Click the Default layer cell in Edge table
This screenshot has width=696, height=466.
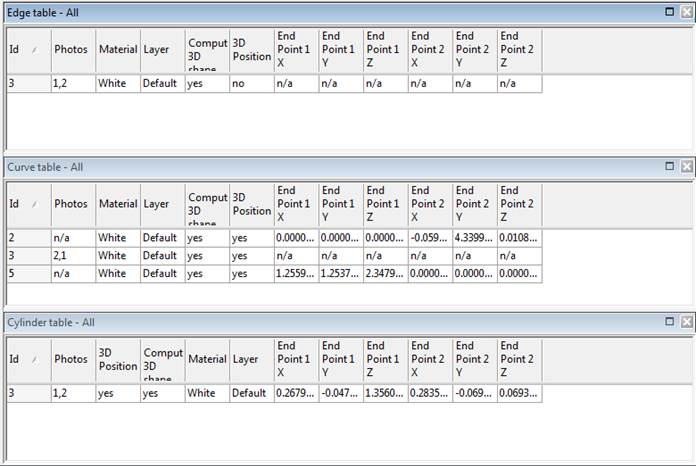[161, 84]
